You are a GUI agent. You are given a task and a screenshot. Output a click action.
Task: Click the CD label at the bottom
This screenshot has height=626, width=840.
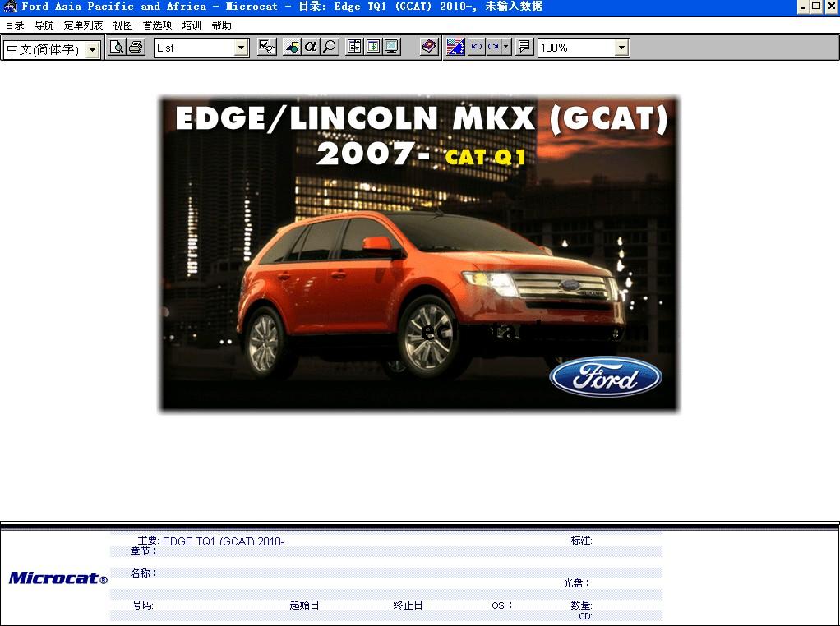(585, 616)
